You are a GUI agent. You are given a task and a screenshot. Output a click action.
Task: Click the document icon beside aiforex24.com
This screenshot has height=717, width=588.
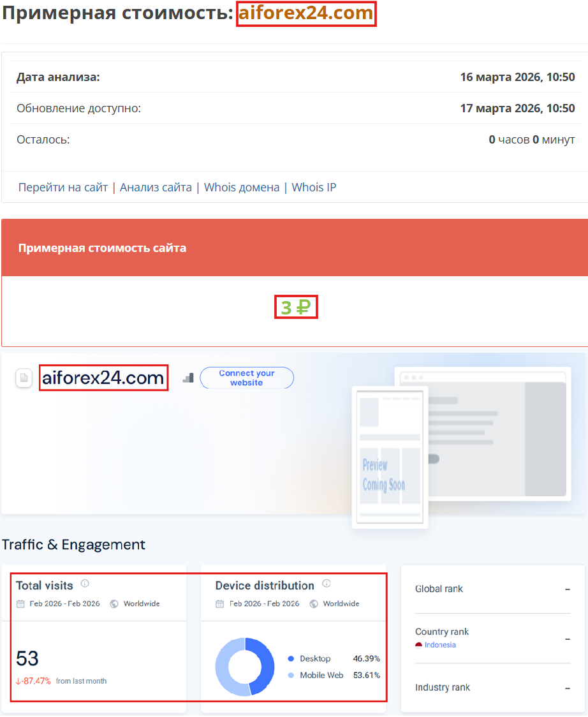(24, 378)
